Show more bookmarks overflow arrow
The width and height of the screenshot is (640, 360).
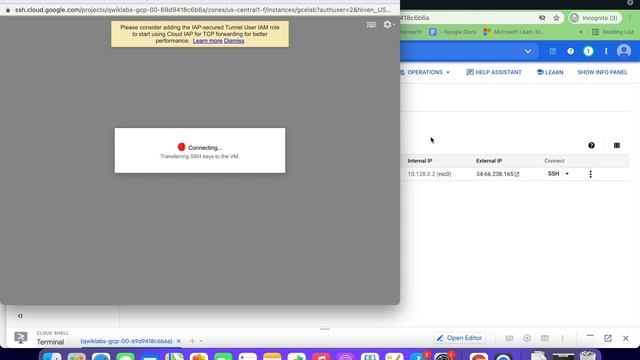pos(580,32)
